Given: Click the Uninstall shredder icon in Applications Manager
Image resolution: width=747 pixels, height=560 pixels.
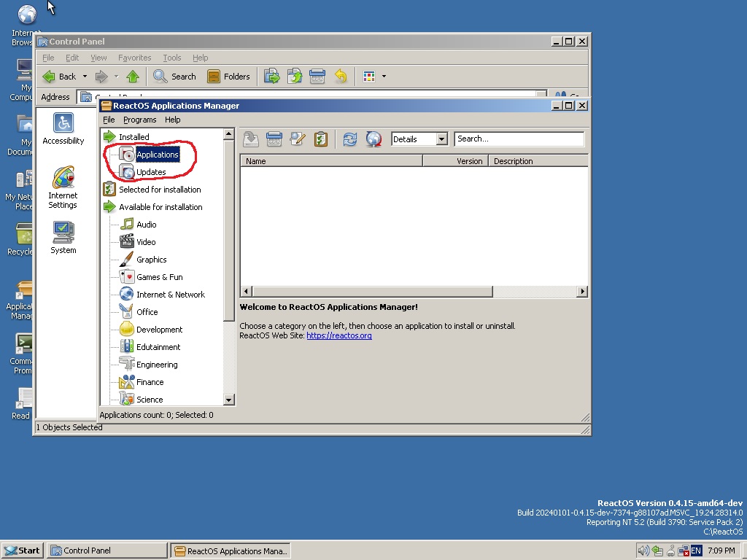Looking at the screenshot, I should click(274, 139).
